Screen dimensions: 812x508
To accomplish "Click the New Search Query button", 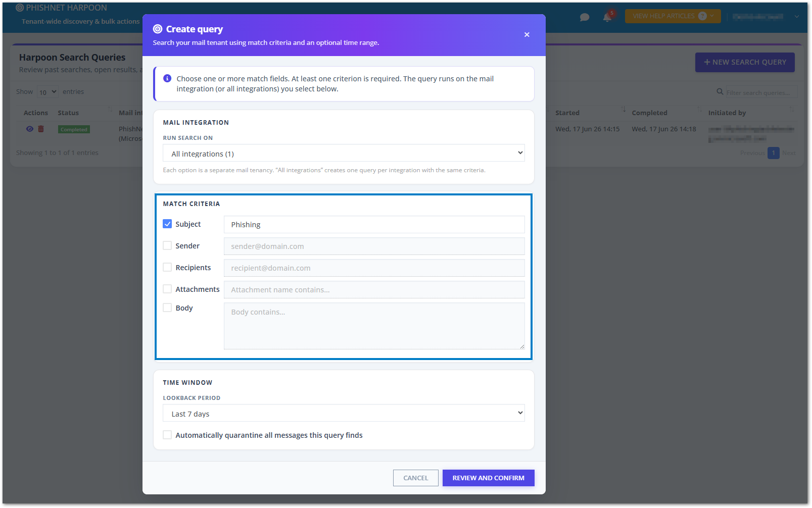I will coord(745,62).
